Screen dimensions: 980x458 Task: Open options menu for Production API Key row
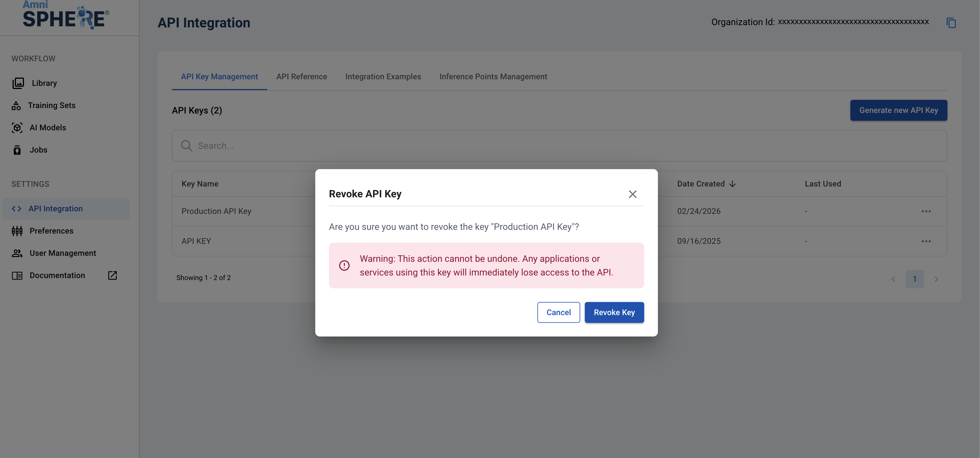(x=926, y=211)
